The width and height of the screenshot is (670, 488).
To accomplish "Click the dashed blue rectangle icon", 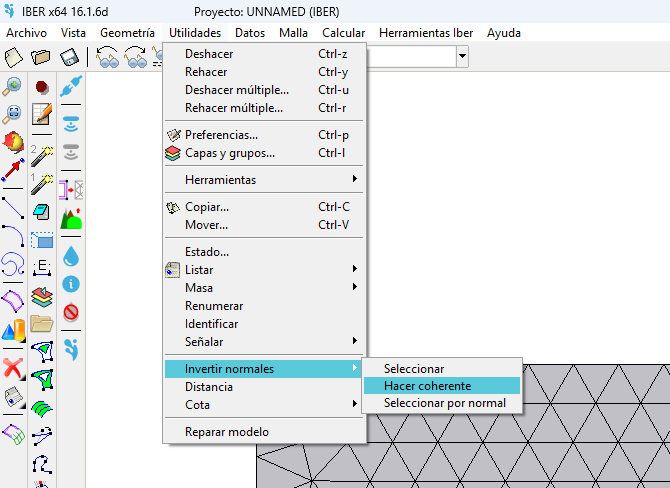I will (x=42, y=240).
